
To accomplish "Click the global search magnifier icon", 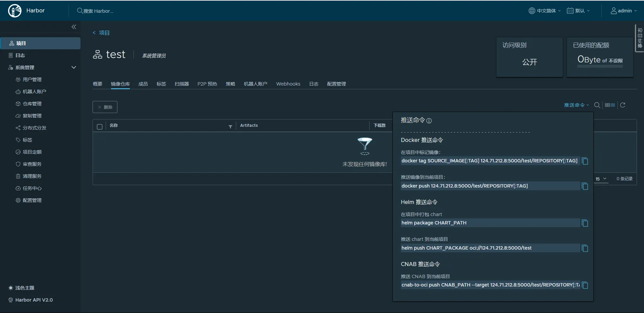I will click(80, 11).
